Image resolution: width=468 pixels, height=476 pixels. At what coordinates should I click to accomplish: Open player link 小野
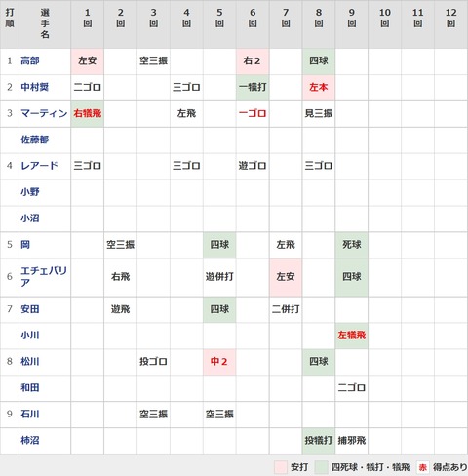point(30,192)
